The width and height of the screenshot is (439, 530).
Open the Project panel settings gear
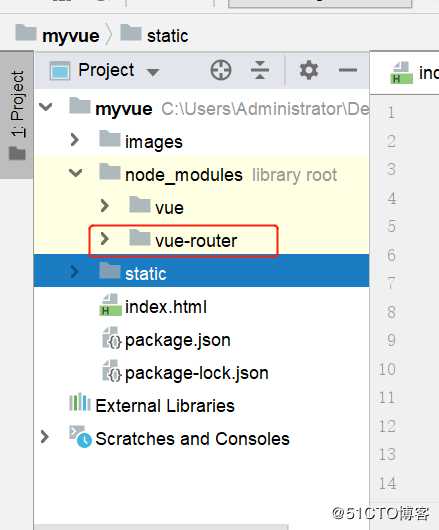pos(309,70)
